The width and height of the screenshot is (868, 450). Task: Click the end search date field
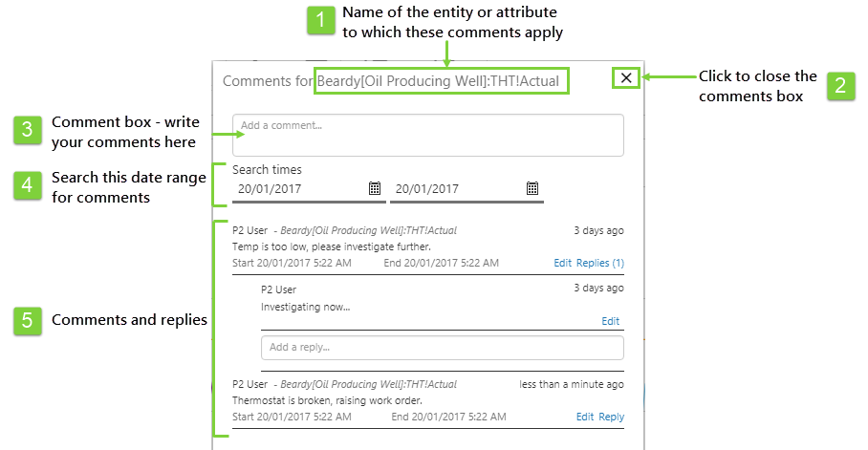tap(456, 189)
